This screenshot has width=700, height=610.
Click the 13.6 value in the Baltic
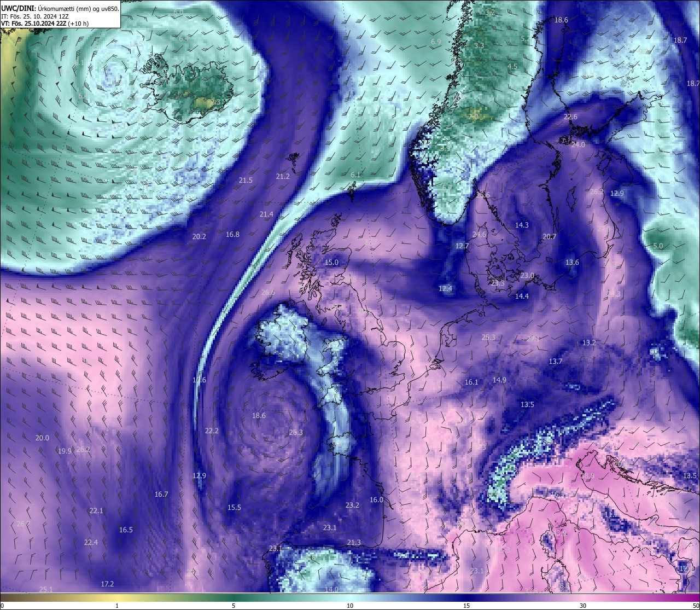(572, 263)
